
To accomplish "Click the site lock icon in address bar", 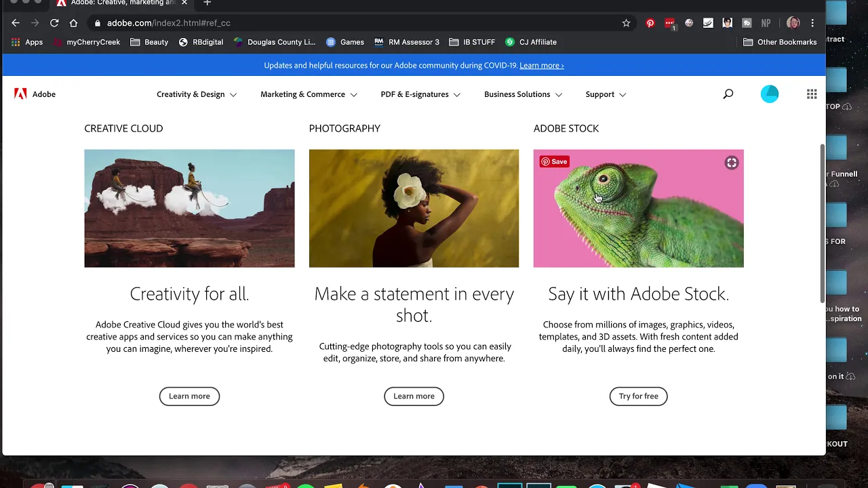I will click(98, 23).
